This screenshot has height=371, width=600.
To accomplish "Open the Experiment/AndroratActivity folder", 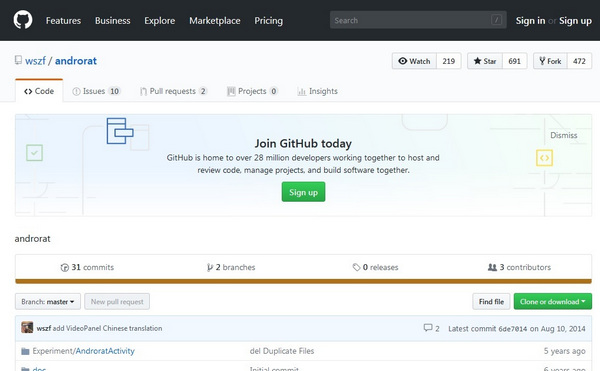I will click(x=83, y=351).
